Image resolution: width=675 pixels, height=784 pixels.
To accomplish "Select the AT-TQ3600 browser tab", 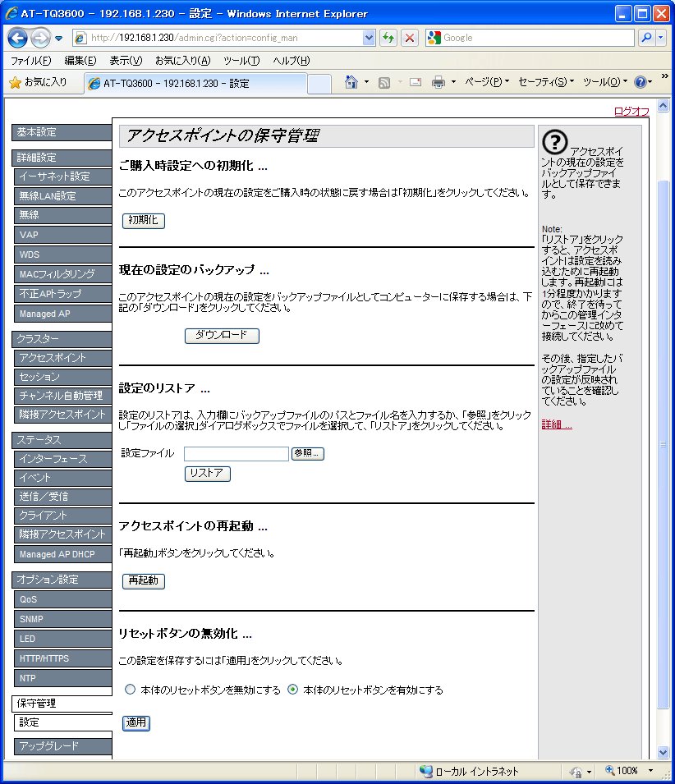I will pos(195,84).
